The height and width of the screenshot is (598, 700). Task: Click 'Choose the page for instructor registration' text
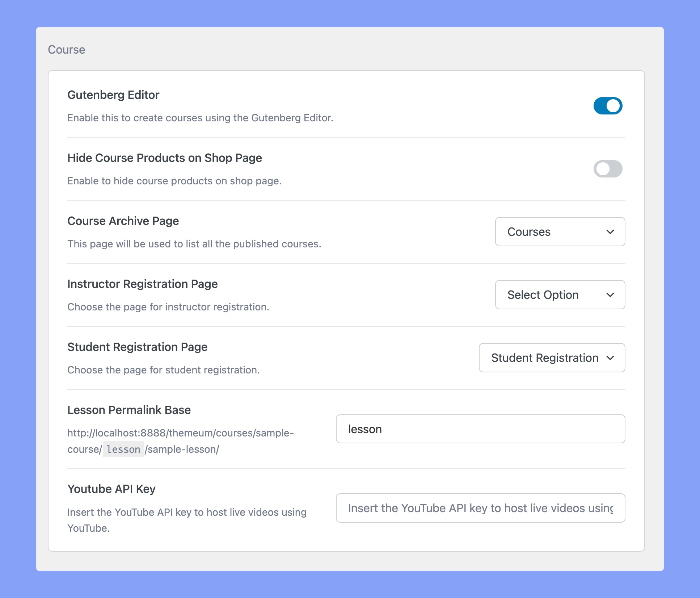(x=168, y=307)
